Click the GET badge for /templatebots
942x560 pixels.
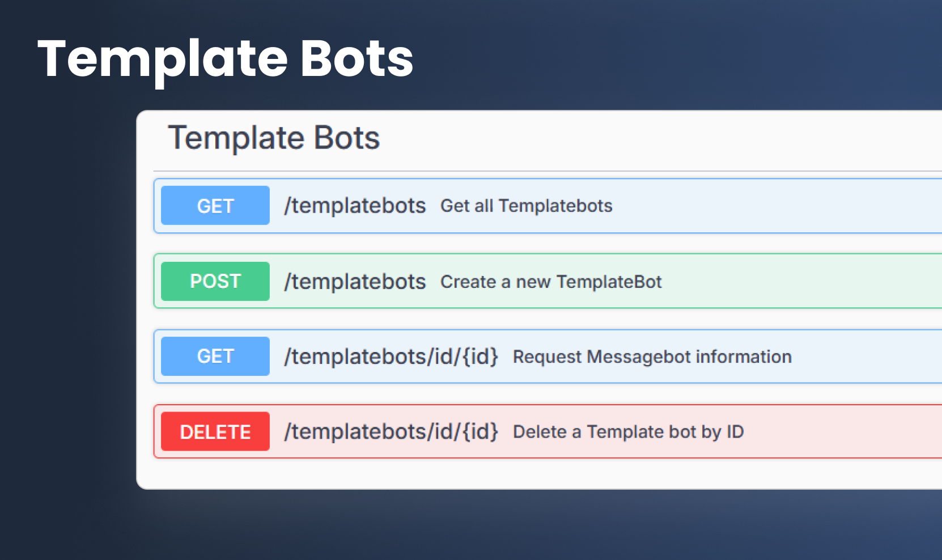point(214,205)
